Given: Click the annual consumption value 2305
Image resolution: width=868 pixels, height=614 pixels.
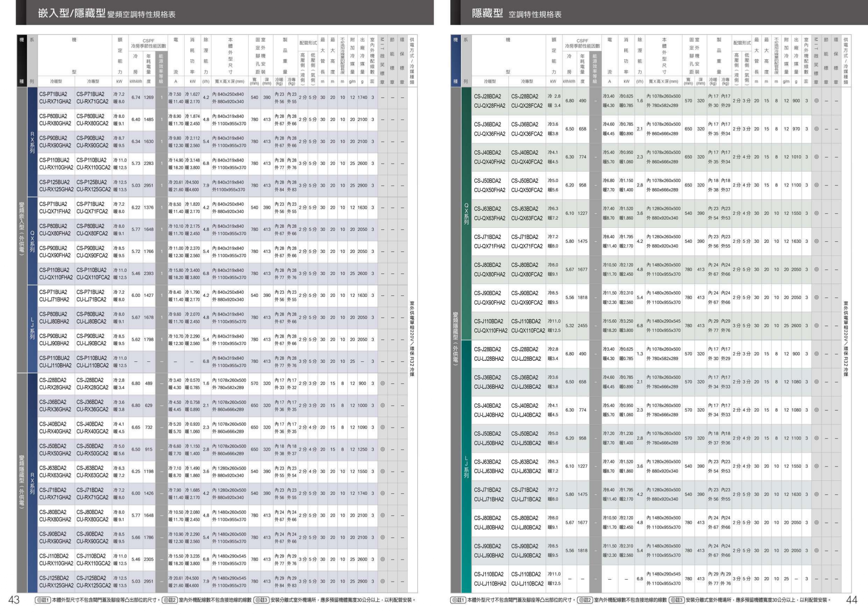Looking at the screenshot, I should [x=149, y=559].
